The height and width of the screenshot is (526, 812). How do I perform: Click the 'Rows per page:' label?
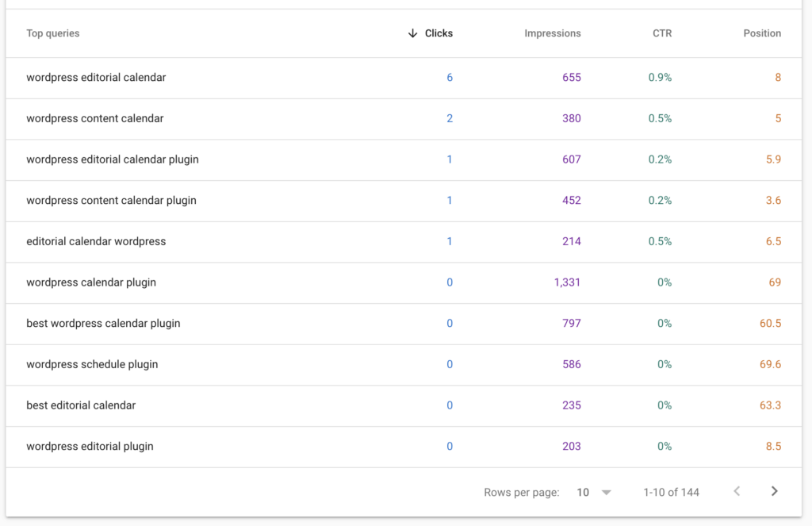point(522,493)
